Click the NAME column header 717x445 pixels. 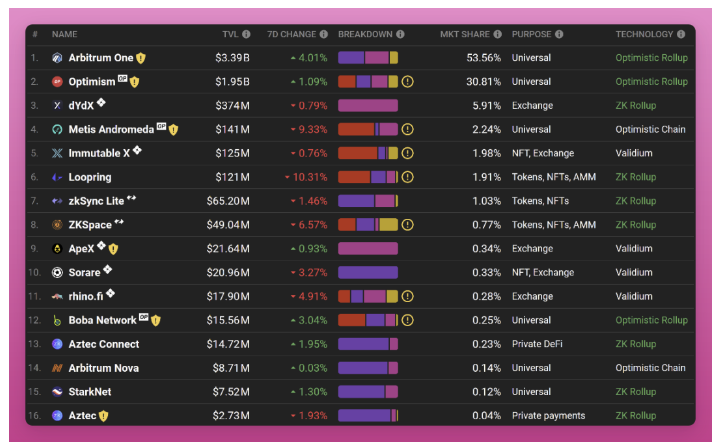point(64,34)
